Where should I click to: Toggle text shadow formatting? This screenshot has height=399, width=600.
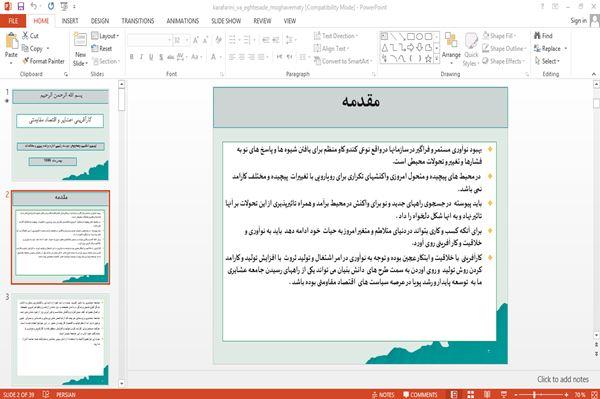tap(161, 57)
